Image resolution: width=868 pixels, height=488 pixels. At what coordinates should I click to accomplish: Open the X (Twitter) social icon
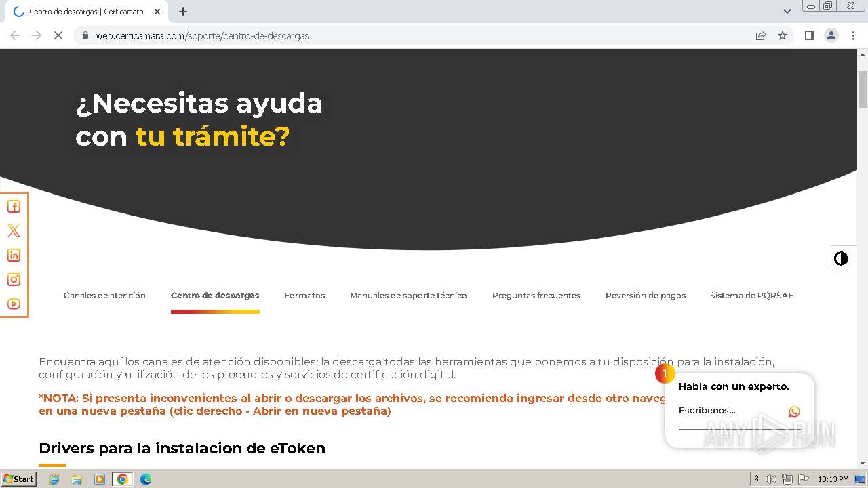(x=14, y=231)
